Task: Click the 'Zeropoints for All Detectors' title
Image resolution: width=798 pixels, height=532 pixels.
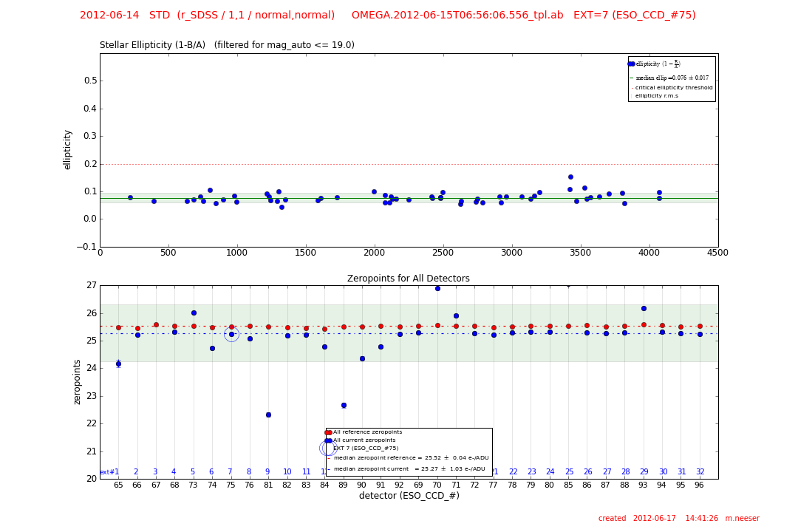Action: coord(408,279)
